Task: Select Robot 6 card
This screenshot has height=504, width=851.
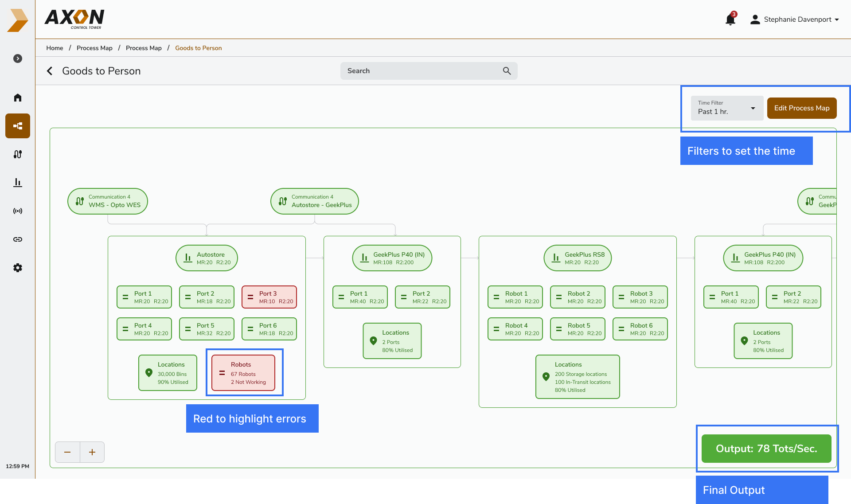Action: click(x=640, y=329)
